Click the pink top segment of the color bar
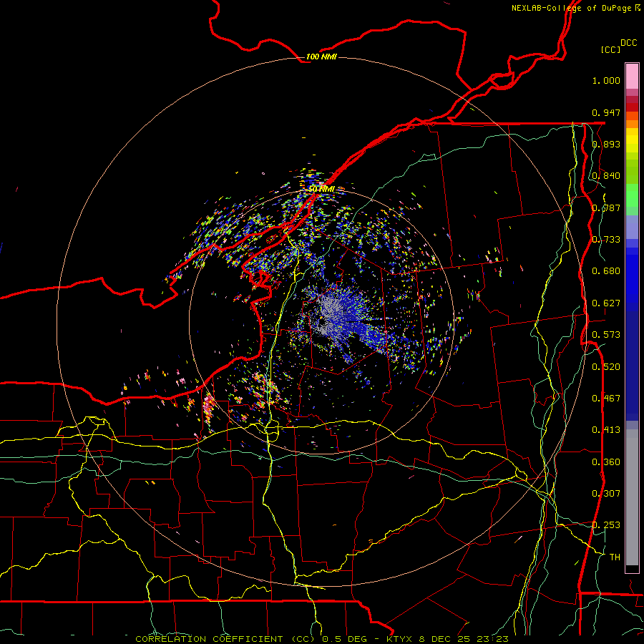This screenshot has width=644, height=644. pyautogui.click(x=632, y=76)
